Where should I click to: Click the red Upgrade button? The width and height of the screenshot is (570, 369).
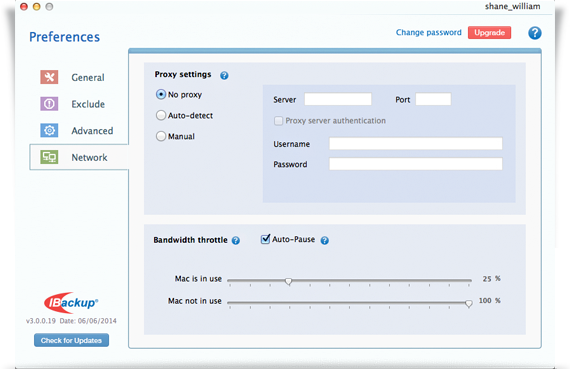pos(489,32)
